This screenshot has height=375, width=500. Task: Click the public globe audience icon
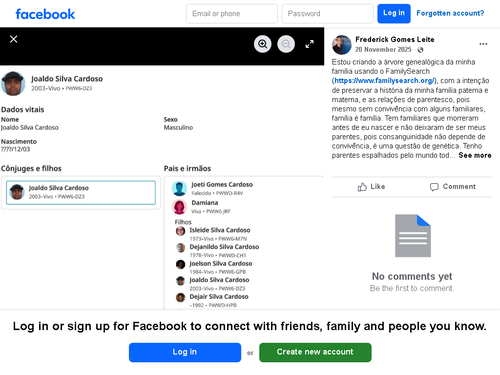point(420,50)
